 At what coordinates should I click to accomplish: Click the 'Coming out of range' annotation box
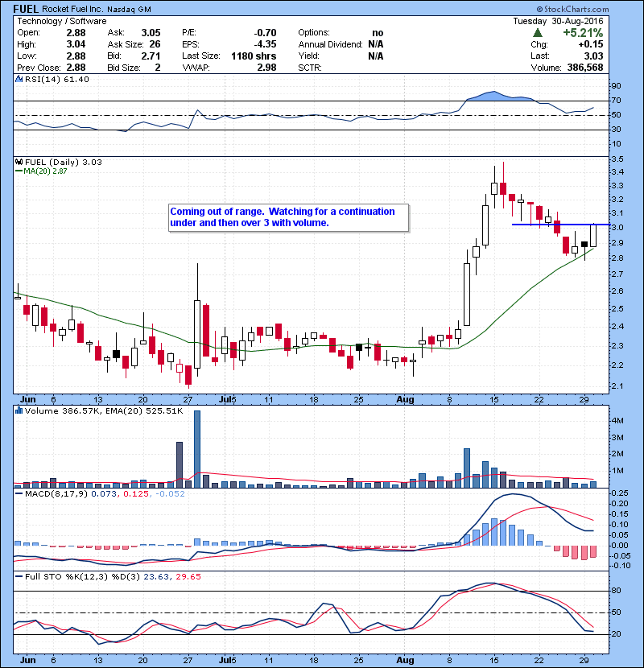click(x=288, y=217)
